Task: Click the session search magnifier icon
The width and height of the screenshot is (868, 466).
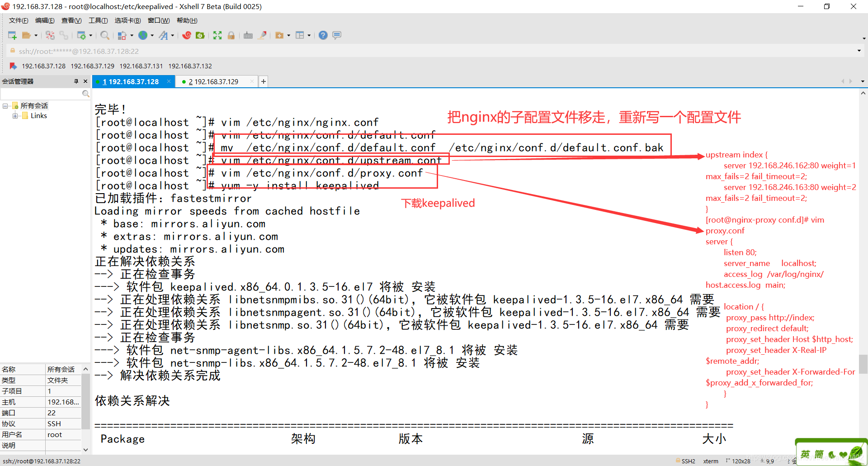Action: click(85, 94)
